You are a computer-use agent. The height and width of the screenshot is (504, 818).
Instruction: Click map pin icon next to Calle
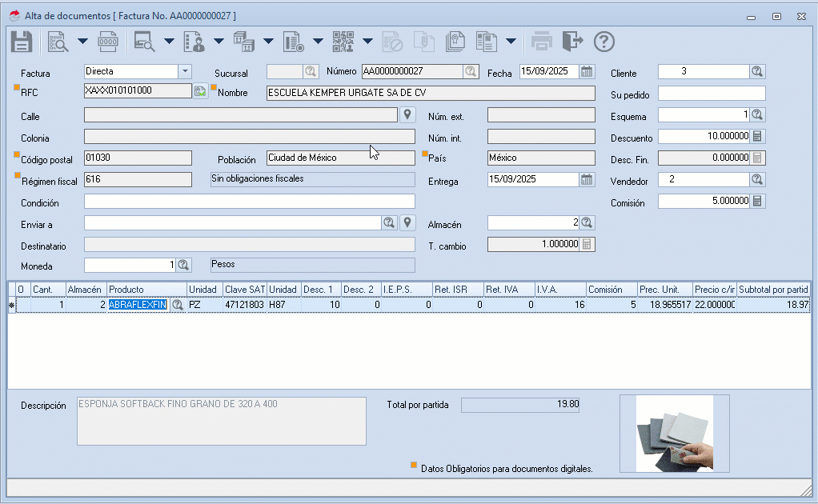(x=407, y=114)
